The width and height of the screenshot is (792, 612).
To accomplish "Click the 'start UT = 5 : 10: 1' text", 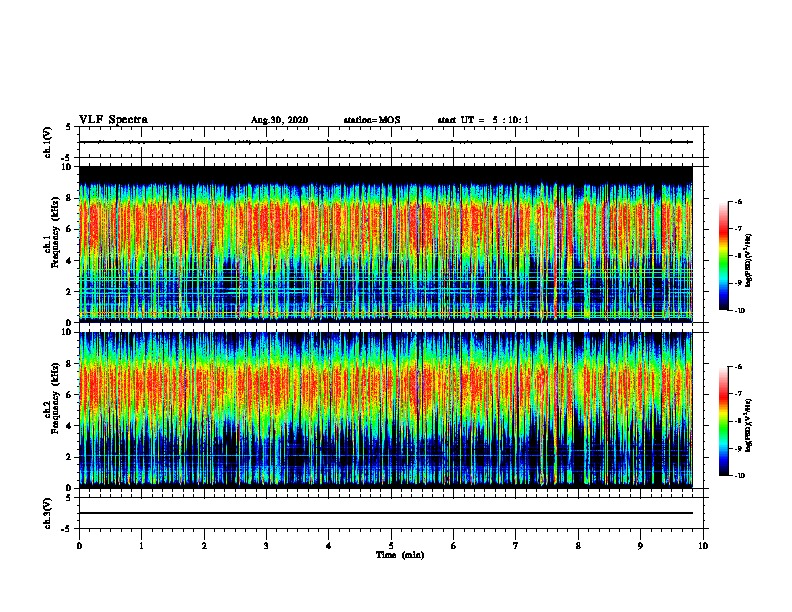I will click(483, 120).
